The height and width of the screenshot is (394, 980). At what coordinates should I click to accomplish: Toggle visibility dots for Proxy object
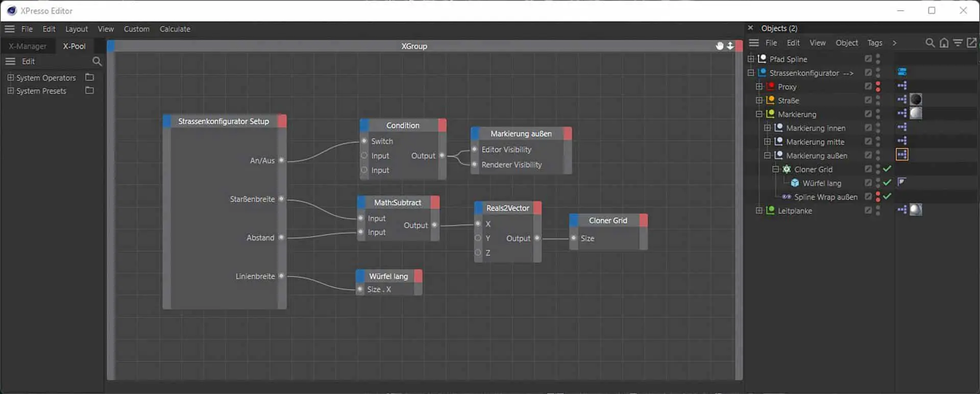click(878, 86)
